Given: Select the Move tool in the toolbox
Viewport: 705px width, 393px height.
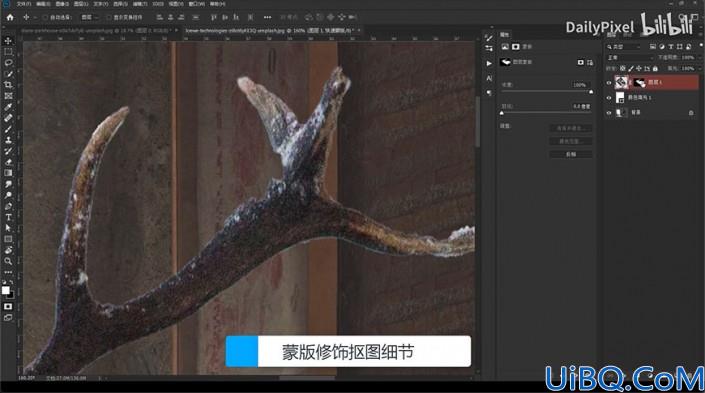Looking at the screenshot, I should (x=8, y=41).
